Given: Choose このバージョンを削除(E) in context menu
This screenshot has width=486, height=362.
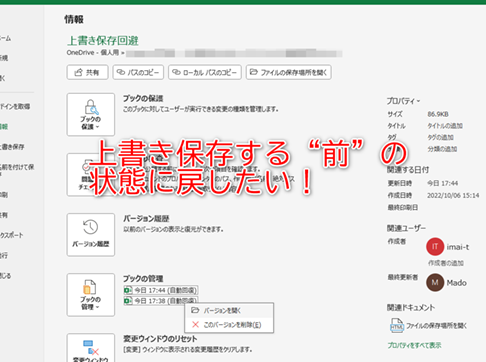Looking at the screenshot, I should point(229,325).
